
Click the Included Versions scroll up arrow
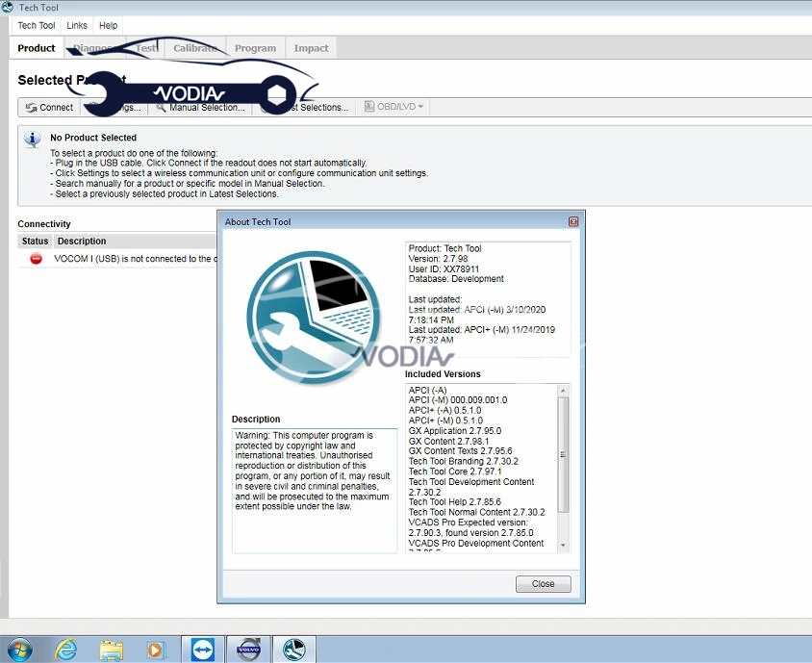coord(563,390)
